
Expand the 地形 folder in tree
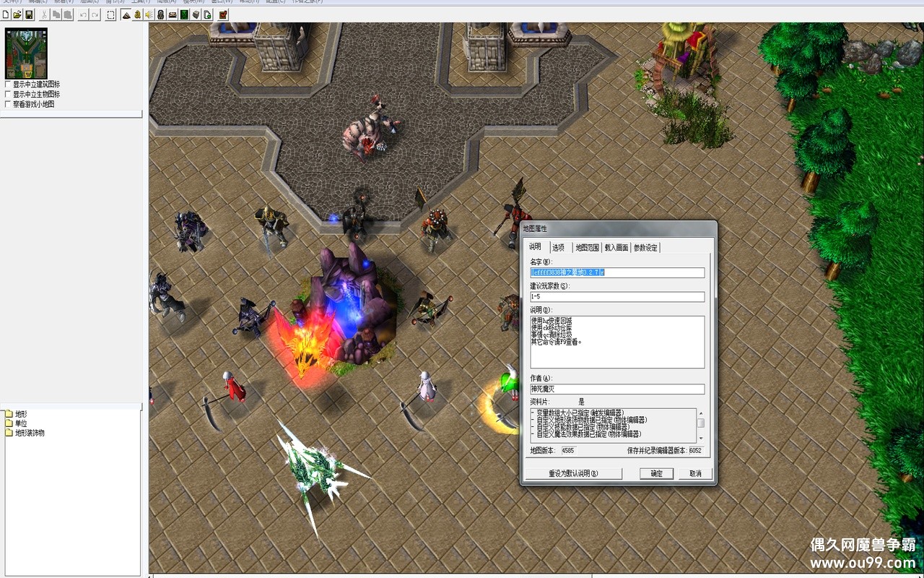tap(9, 414)
